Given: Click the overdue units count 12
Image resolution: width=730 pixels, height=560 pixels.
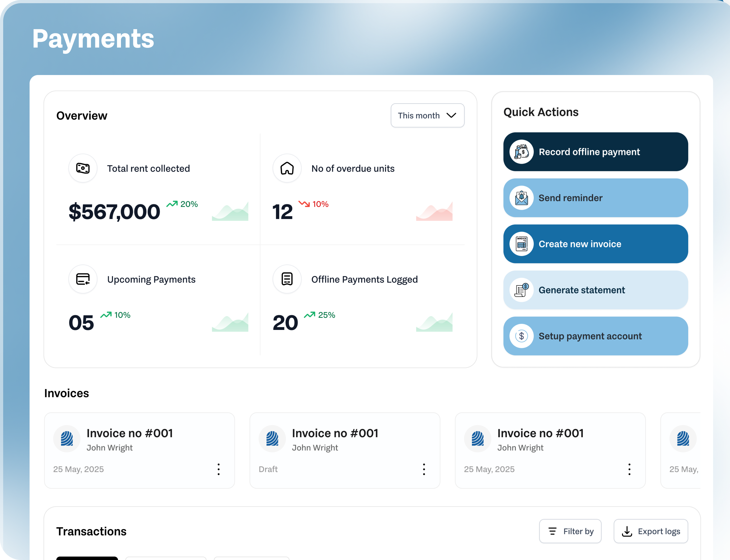Looking at the screenshot, I should coord(283,212).
